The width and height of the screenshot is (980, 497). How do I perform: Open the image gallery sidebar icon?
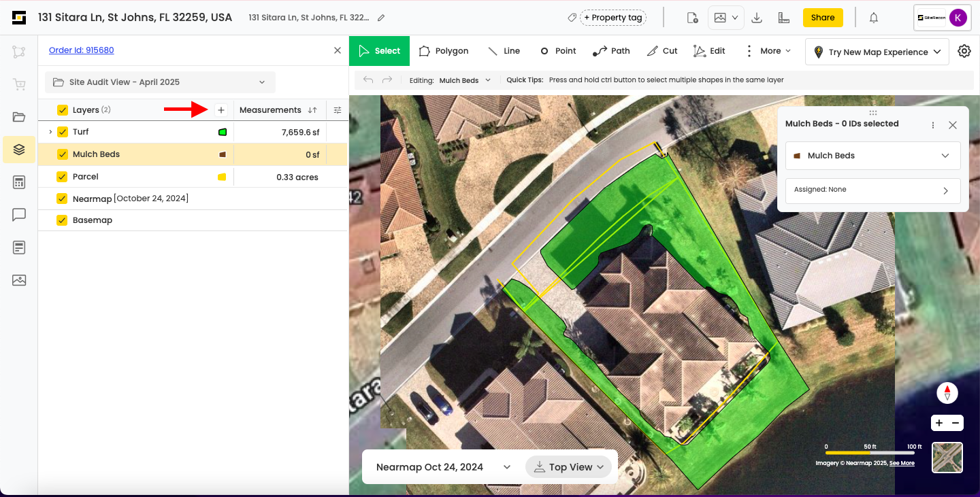click(x=19, y=280)
